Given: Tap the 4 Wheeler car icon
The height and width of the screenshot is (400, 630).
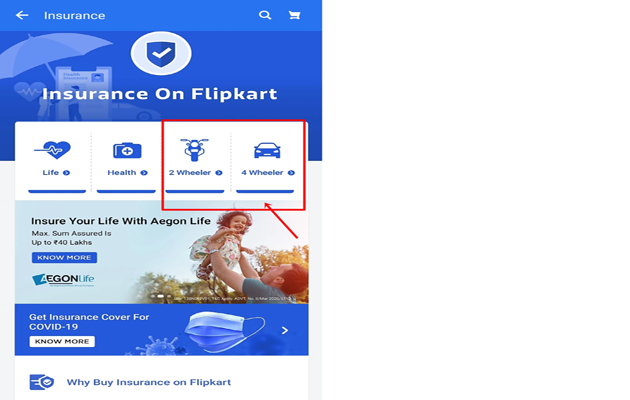Looking at the screenshot, I should 267,150.
